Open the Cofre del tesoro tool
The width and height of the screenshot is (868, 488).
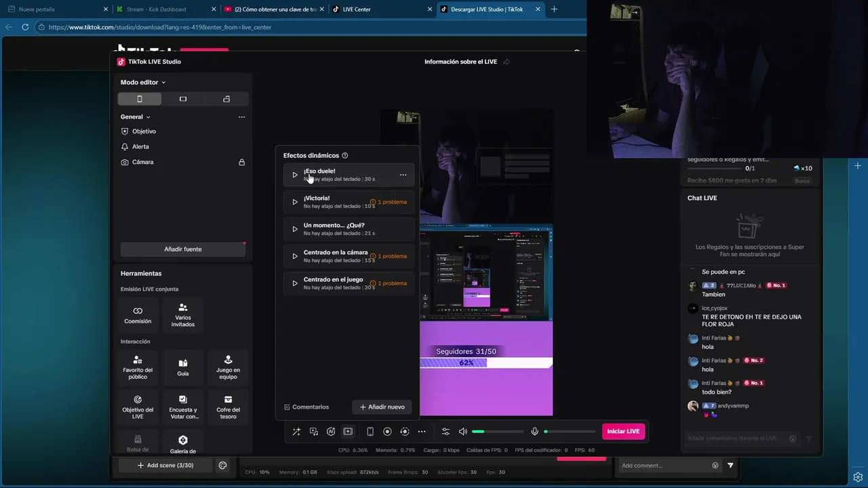point(228,407)
